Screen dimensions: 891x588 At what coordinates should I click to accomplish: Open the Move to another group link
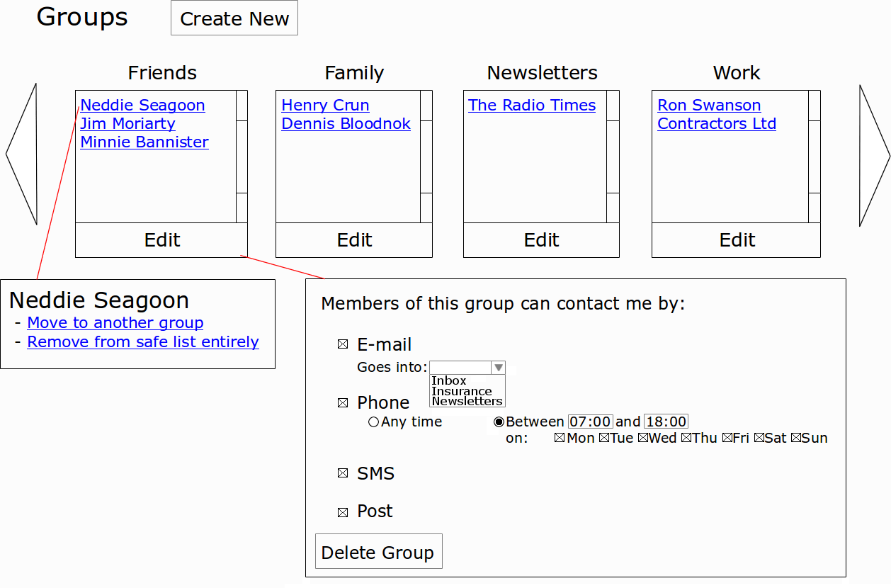[115, 323]
